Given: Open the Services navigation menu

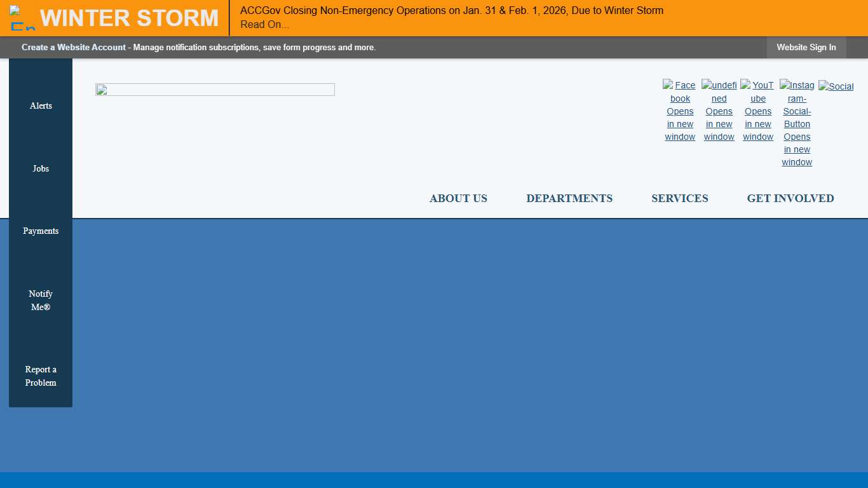Looking at the screenshot, I should 679,198.
